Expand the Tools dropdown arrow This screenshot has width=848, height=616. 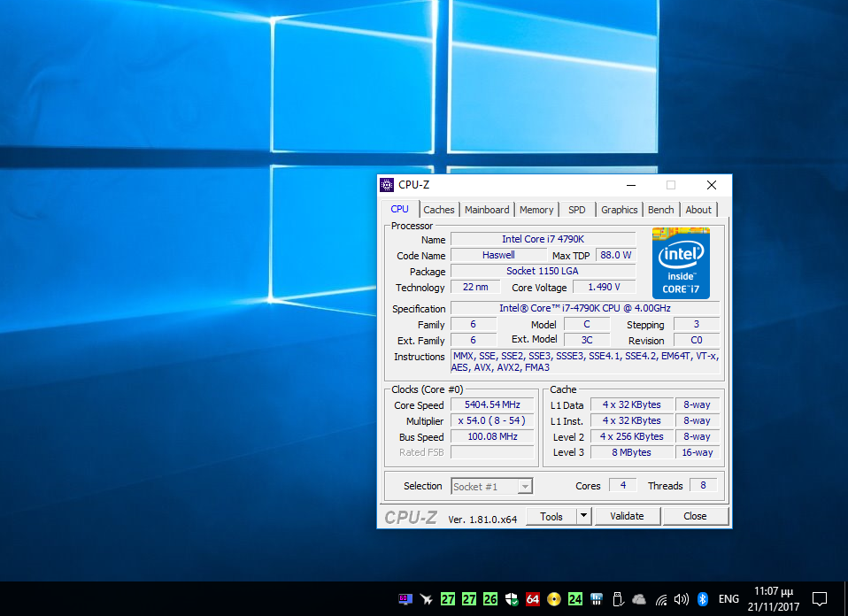[583, 517]
